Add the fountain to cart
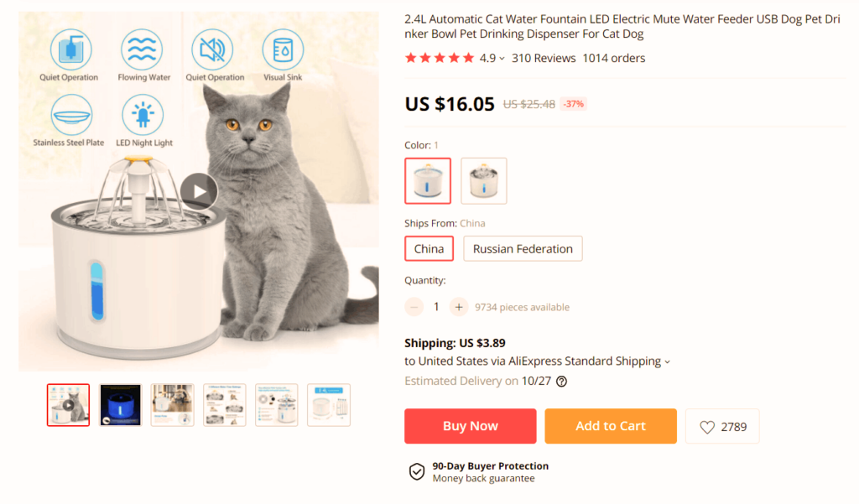 click(x=611, y=426)
